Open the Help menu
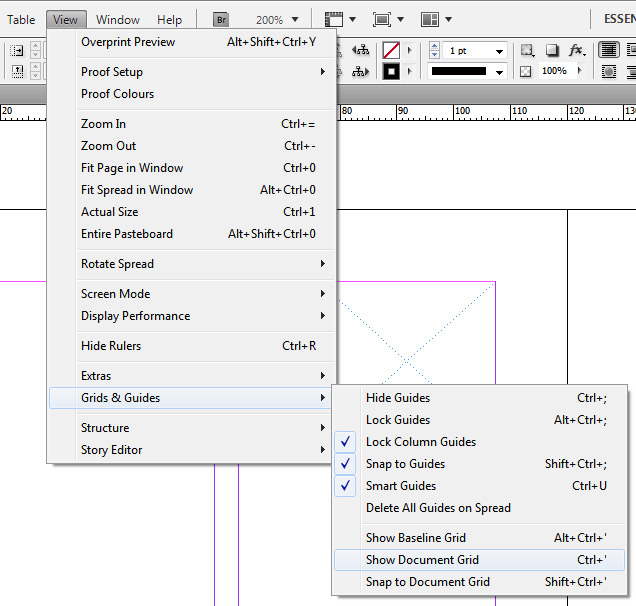Viewport: 636px width, 606px height. (x=170, y=19)
